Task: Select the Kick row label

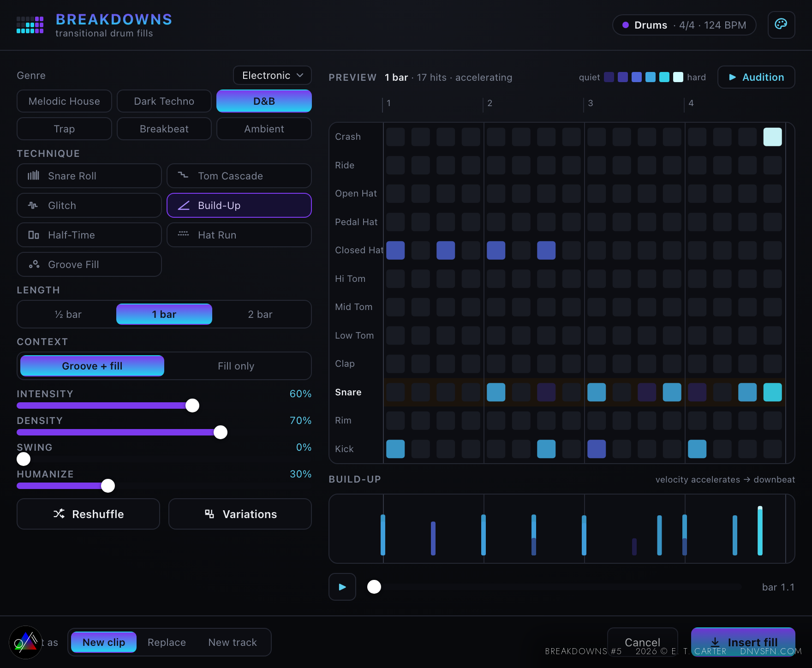Action: click(344, 449)
